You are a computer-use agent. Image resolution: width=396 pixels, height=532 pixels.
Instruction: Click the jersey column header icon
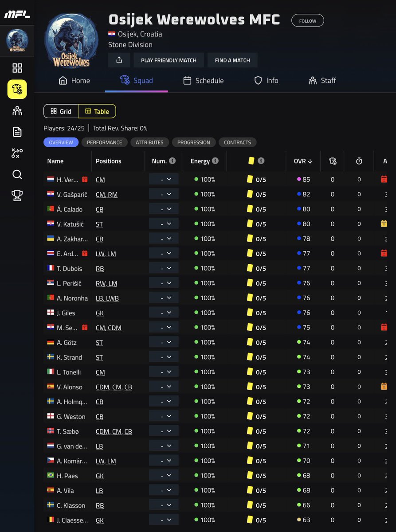pos(332,161)
